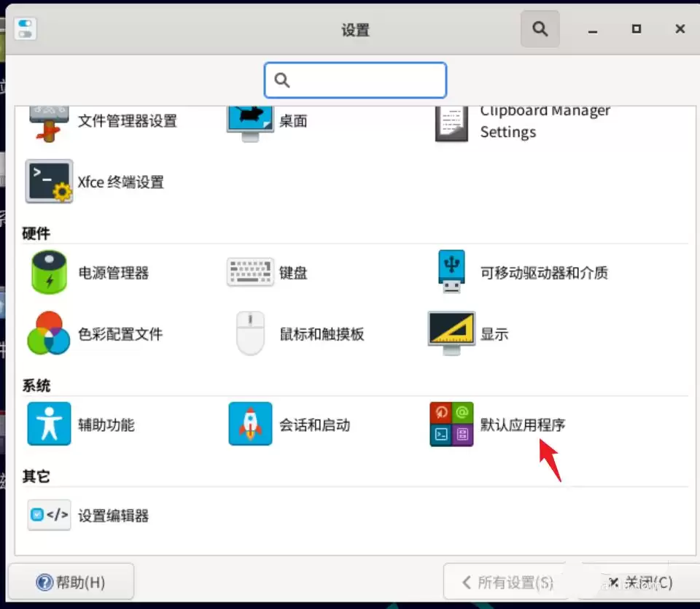Screen dimensions: 700x609
Task: Click the All Settings (所有设置) button
Action: click(508, 582)
